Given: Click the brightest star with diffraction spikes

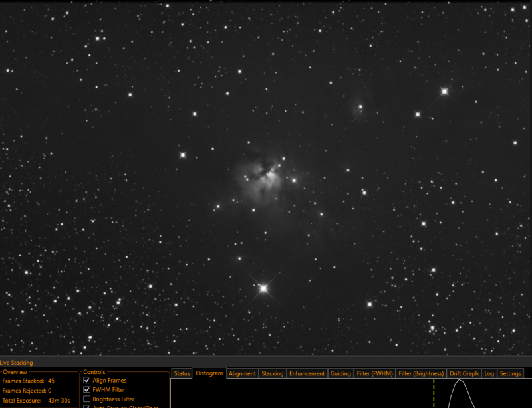Looking at the screenshot, I should pos(263,288).
